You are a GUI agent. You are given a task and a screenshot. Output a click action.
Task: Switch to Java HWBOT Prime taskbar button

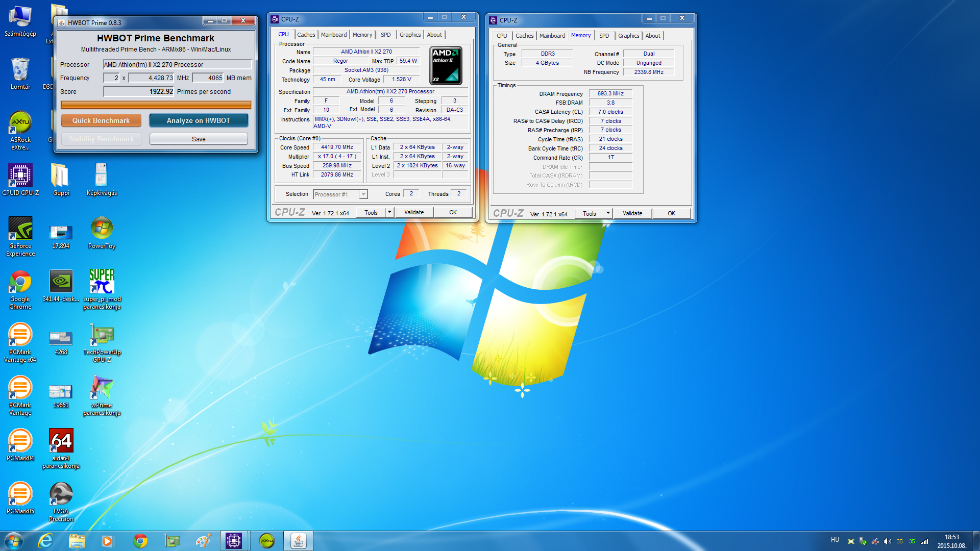298,541
